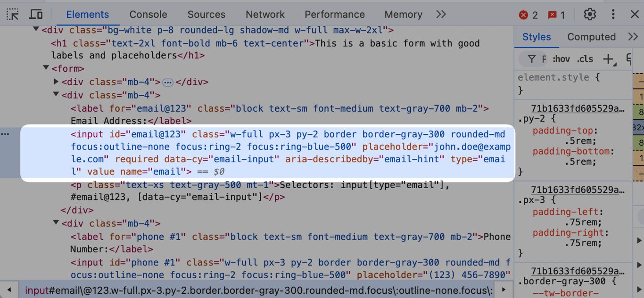Open the row actions dots beside the selected input
Screen dimensions: 644x298
click(5, 134)
